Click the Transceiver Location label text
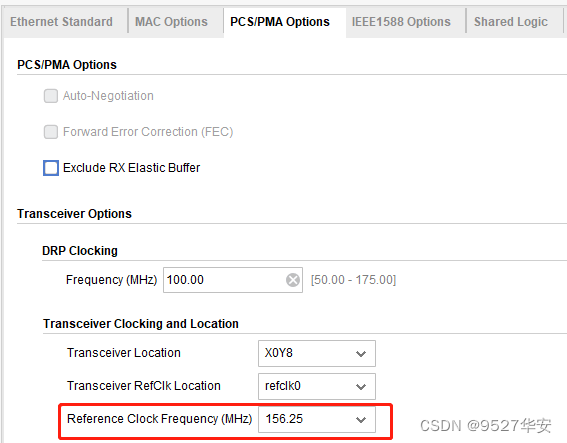The height and width of the screenshot is (443, 567). (124, 353)
